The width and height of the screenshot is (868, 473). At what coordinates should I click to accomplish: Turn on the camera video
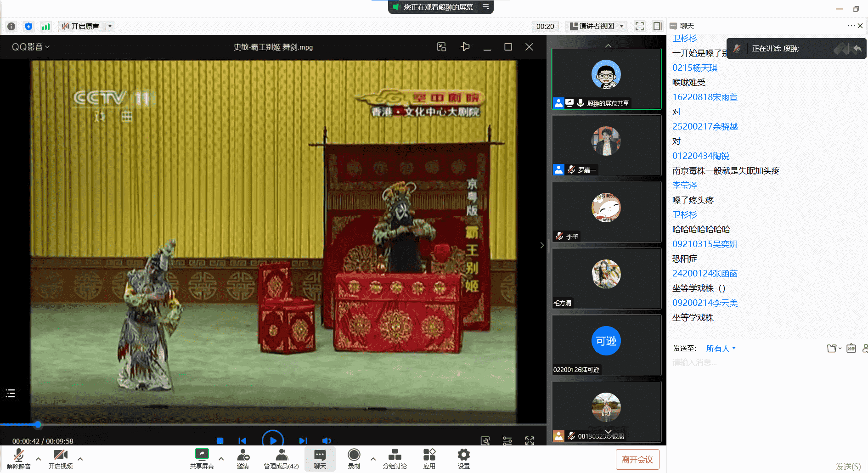click(61, 458)
